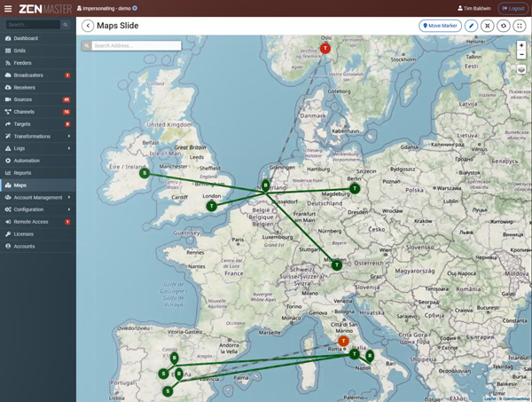Select the green T marker below London
This screenshot has width=532, height=402.
coord(212,206)
